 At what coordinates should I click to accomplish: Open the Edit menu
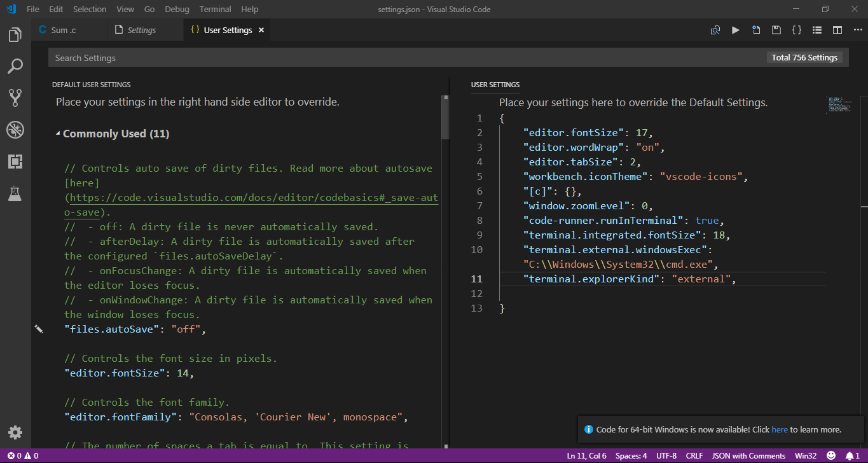56,9
